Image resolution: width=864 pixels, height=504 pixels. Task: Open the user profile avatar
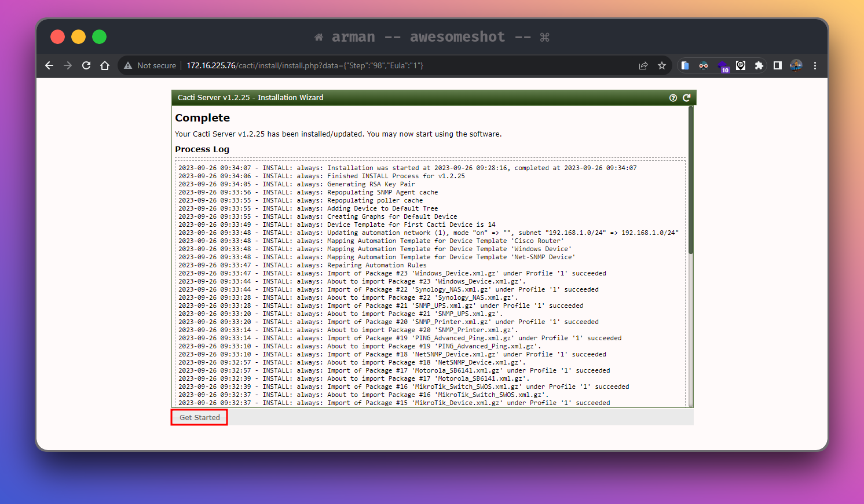tap(796, 65)
